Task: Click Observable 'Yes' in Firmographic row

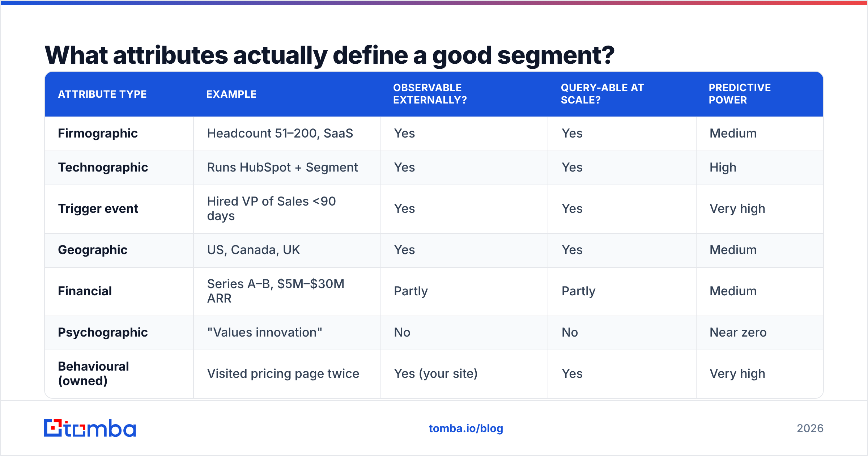Action: 404,134
